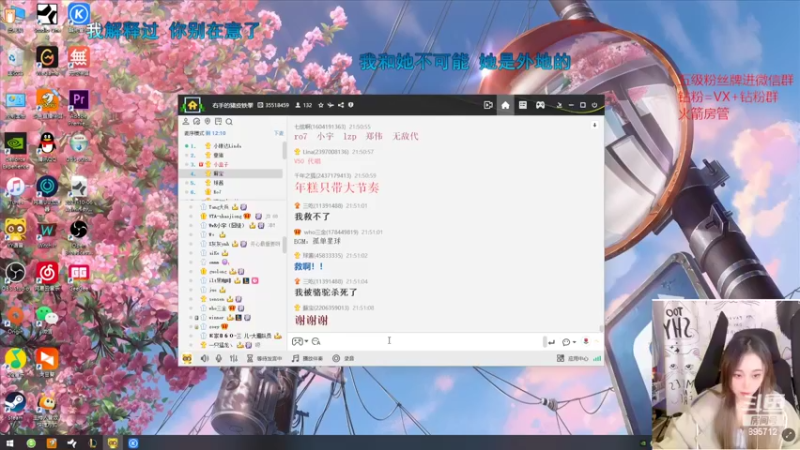Click chat message 年糕只带大节奏
The image size is (800, 450).
point(337,188)
